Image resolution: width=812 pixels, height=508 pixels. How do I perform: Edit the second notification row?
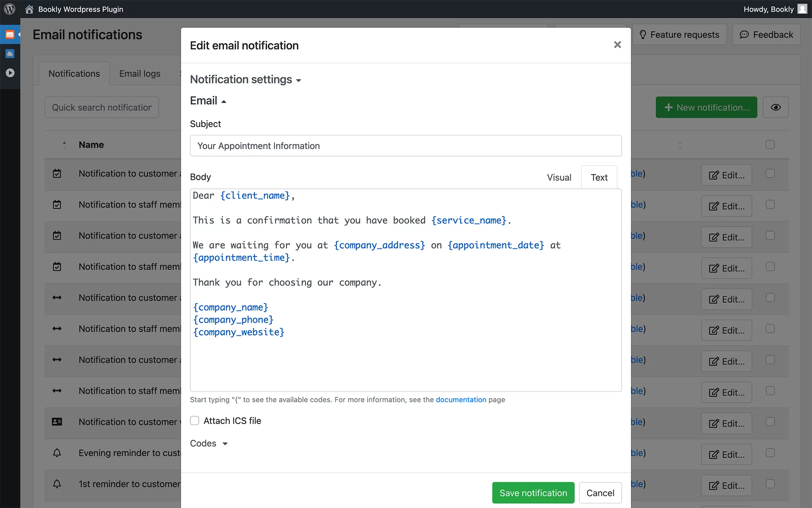(x=727, y=206)
